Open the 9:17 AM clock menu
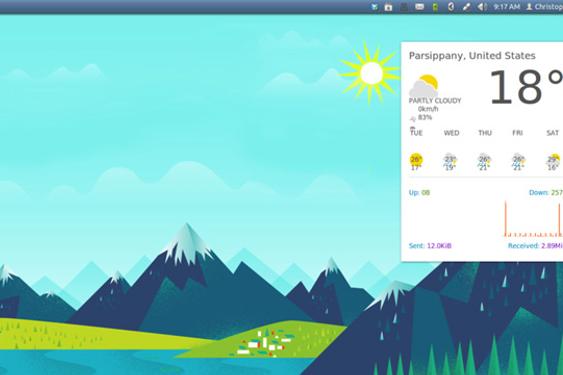The width and height of the screenshot is (563, 375). [x=507, y=7]
